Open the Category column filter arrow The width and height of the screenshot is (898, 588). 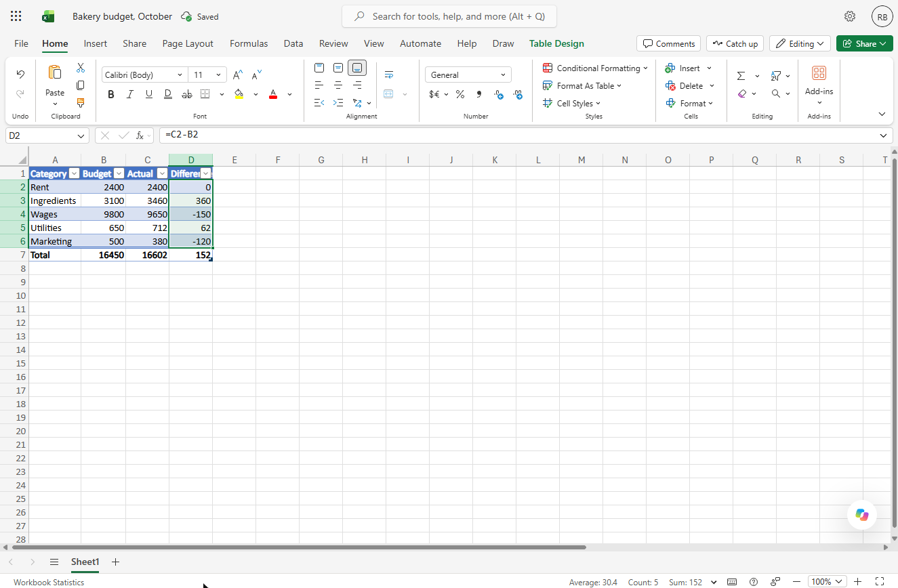tap(75, 173)
